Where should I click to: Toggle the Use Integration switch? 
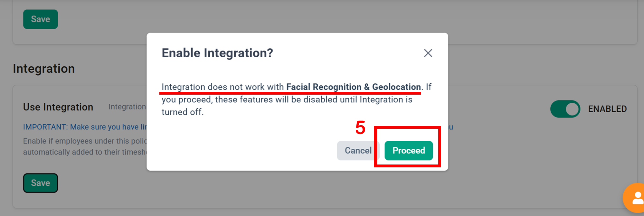565,109
